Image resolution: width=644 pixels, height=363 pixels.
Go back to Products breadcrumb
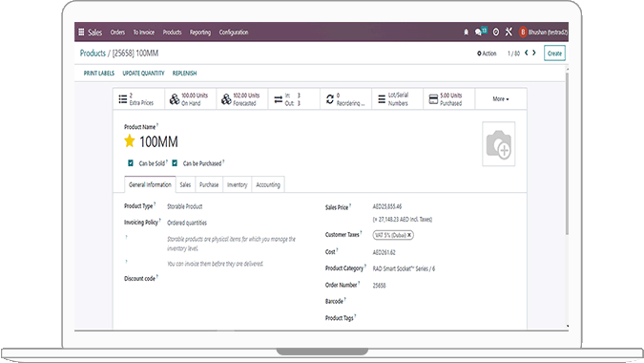click(x=93, y=53)
